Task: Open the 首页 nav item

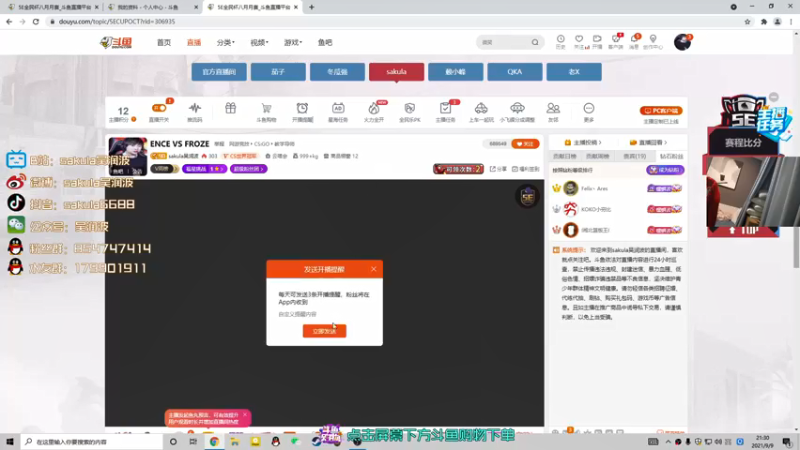Action: (x=164, y=42)
